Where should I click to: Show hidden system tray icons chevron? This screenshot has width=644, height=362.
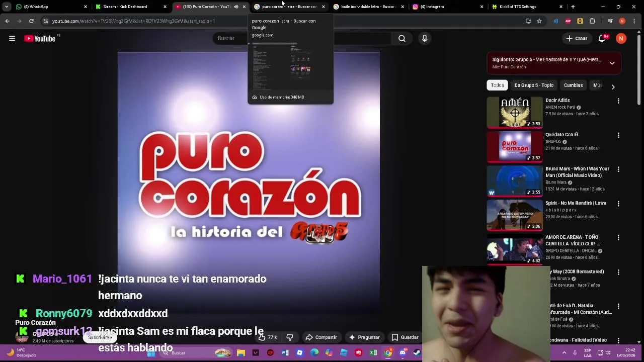(x=564, y=353)
